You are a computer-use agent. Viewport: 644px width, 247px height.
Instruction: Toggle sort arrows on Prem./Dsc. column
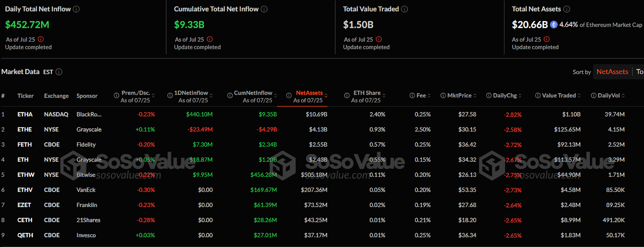click(153, 95)
